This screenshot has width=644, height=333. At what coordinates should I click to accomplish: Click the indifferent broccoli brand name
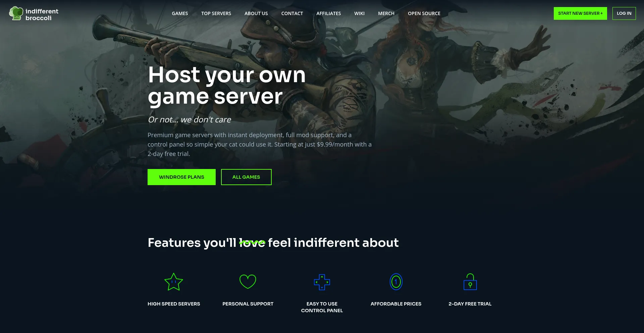pyautogui.click(x=42, y=15)
